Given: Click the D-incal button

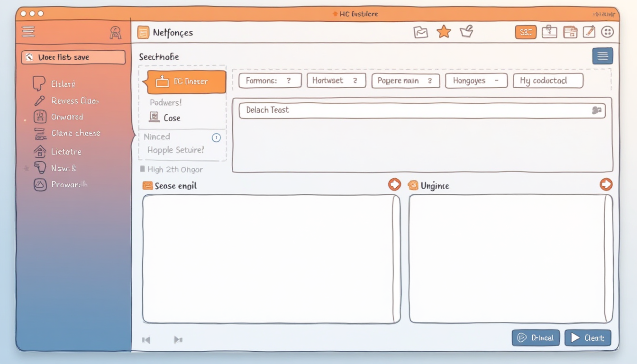Looking at the screenshot, I should [536, 338].
